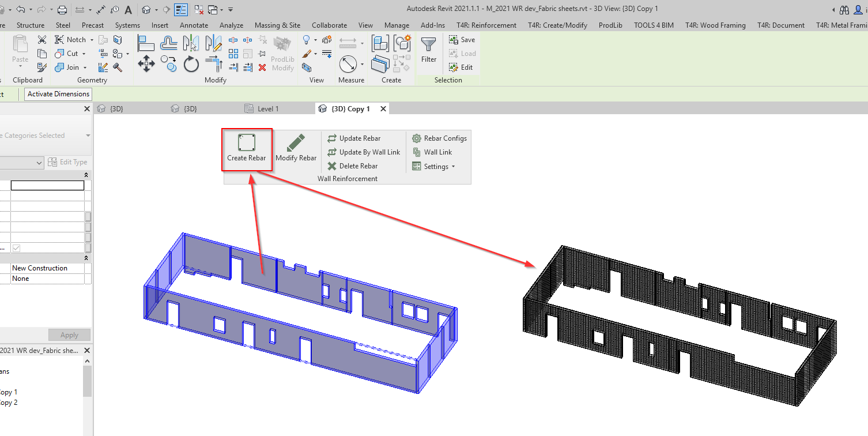Select the Split Element tool
The height and width of the screenshot is (436, 868).
(233, 40)
